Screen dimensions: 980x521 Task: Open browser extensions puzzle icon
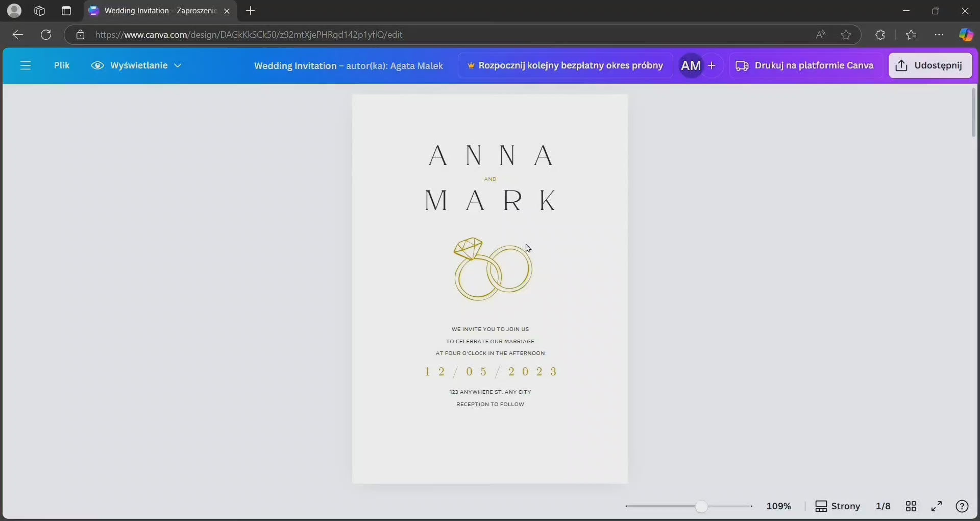click(x=880, y=35)
